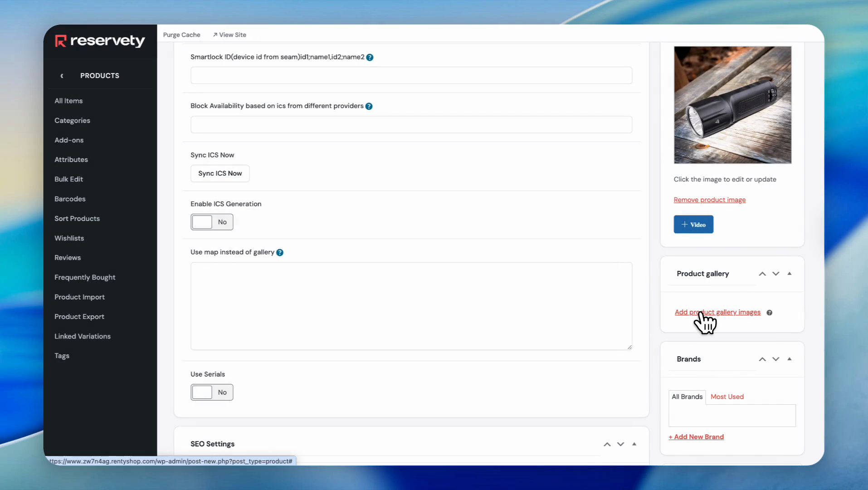
Task: Focus the 'Use map instead of gallery' textarea
Action: point(411,306)
